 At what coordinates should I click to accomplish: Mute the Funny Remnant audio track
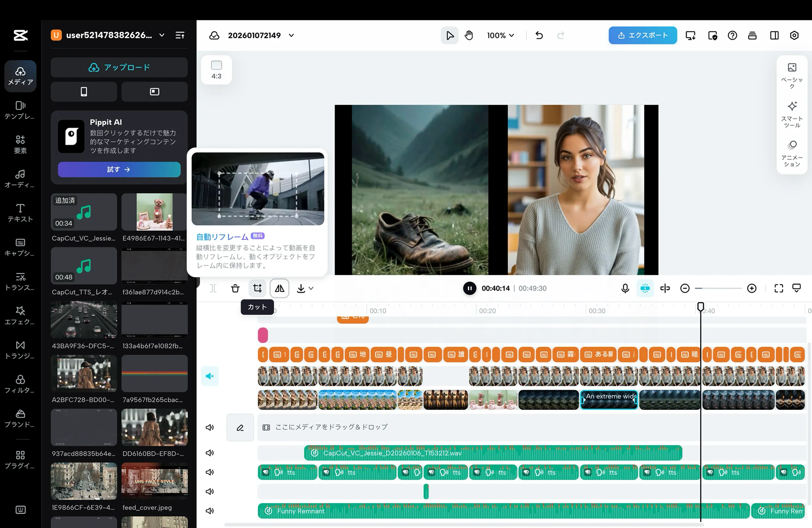click(x=210, y=511)
